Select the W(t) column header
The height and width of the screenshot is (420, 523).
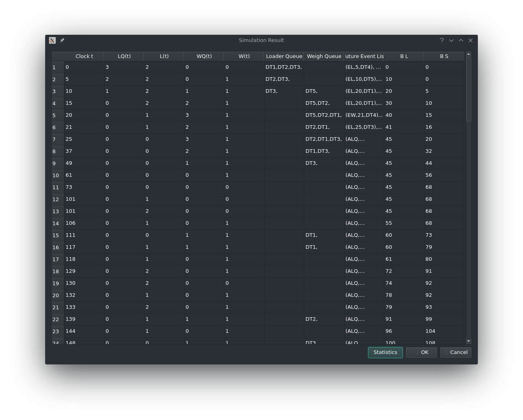[244, 56]
